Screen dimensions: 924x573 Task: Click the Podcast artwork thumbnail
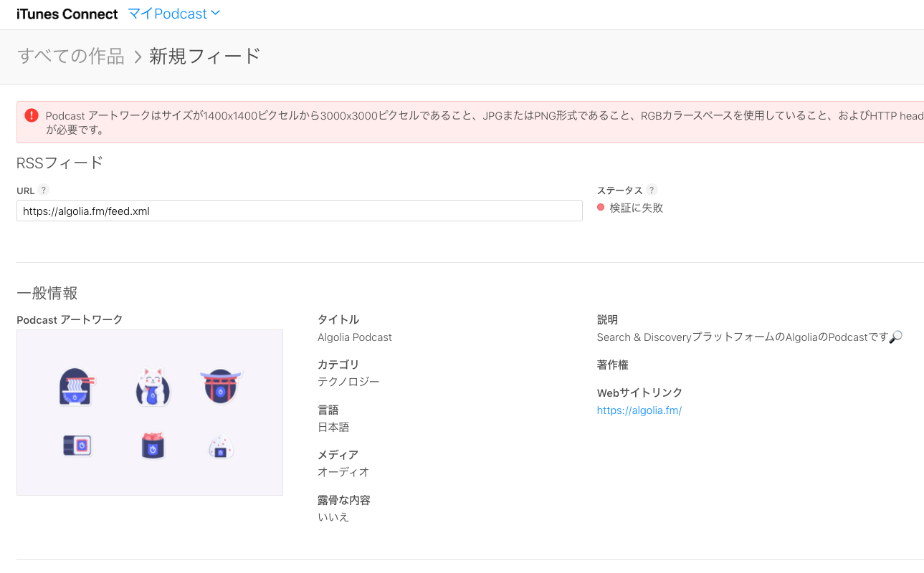[x=150, y=413]
